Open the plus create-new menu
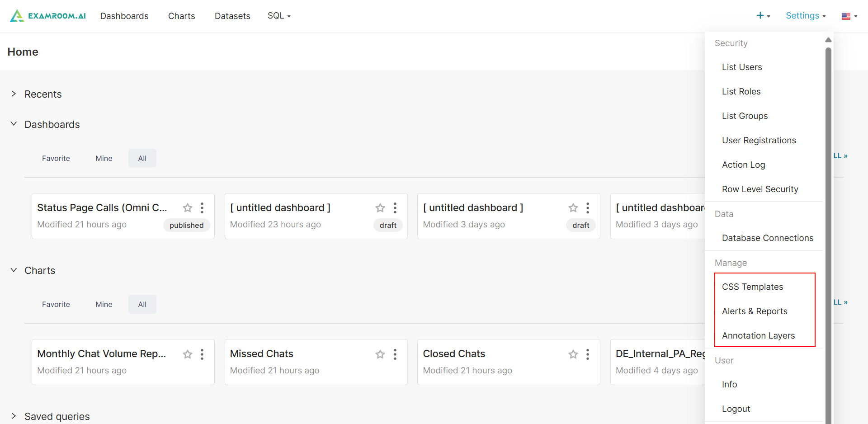Viewport: 868px width, 424px height. point(763,16)
